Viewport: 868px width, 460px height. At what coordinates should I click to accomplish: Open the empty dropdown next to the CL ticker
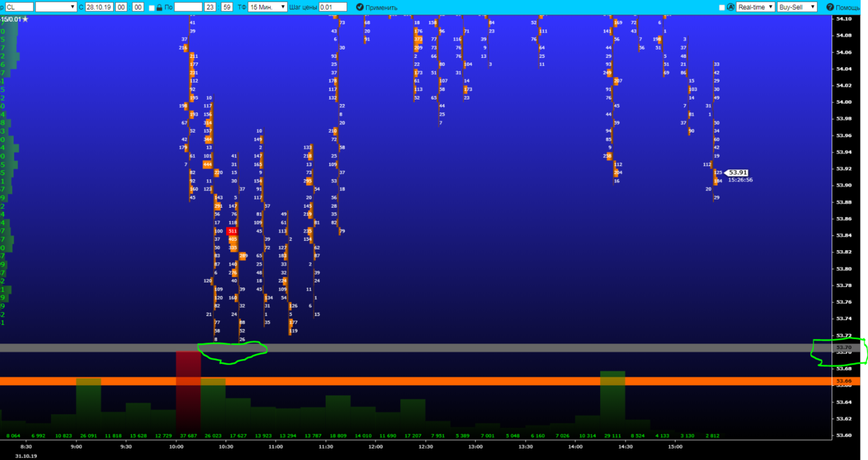(x=56, y=7)
